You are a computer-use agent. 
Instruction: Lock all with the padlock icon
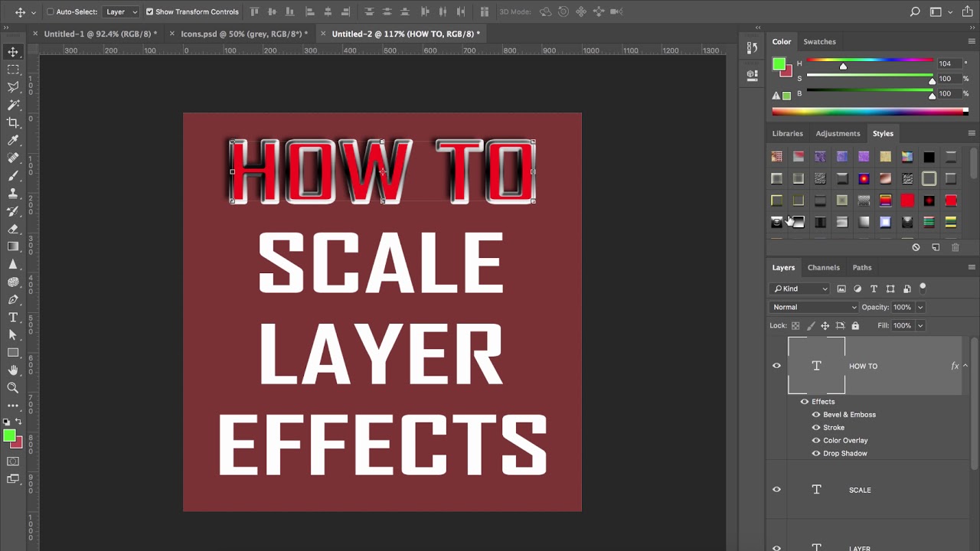[855, 325]
